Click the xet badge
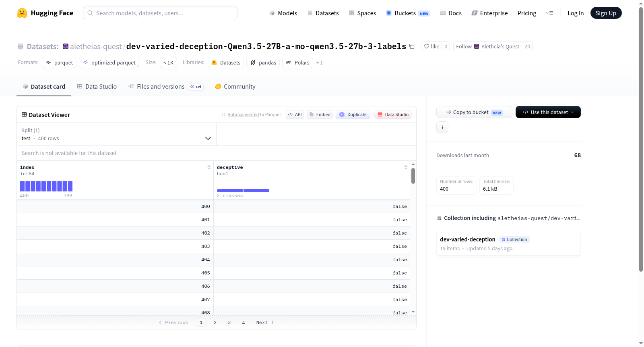This screenshot has height=347, width=644. 196,87
